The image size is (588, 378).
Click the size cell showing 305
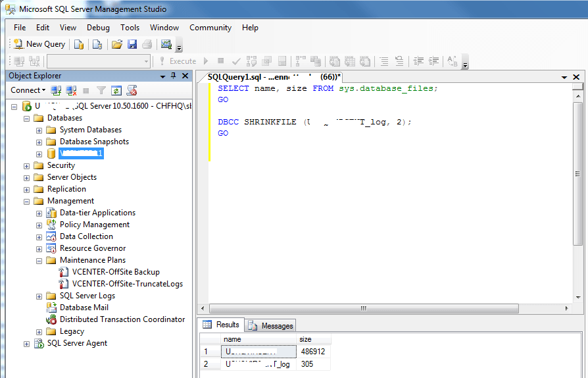pyautogui.click(x=313, y=364)
